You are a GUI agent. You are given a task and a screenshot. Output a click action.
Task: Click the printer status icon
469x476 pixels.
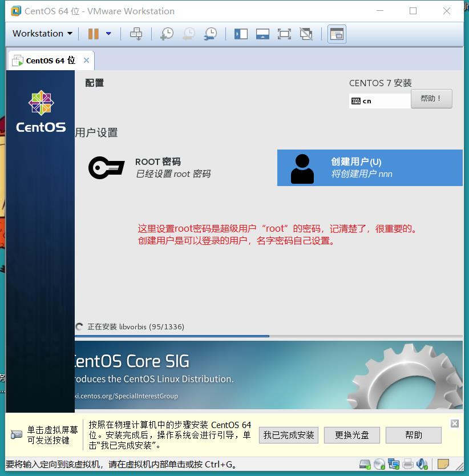pyautogui.click(x=408, y=464)
